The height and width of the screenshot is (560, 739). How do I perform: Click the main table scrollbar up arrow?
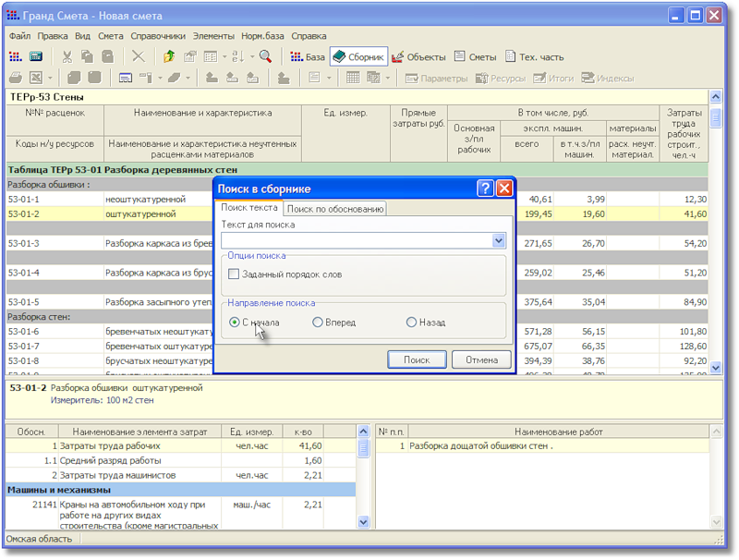(715, 97)
